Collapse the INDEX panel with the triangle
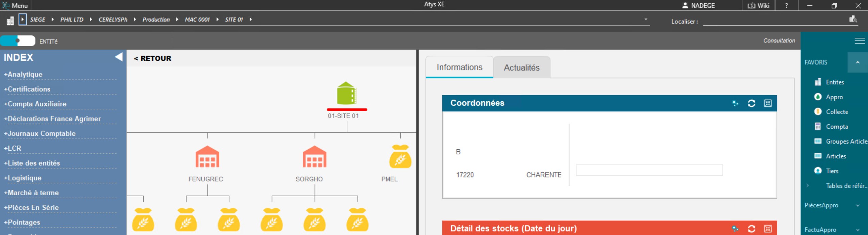Screen dimensions: 868x235 [119, 57]
